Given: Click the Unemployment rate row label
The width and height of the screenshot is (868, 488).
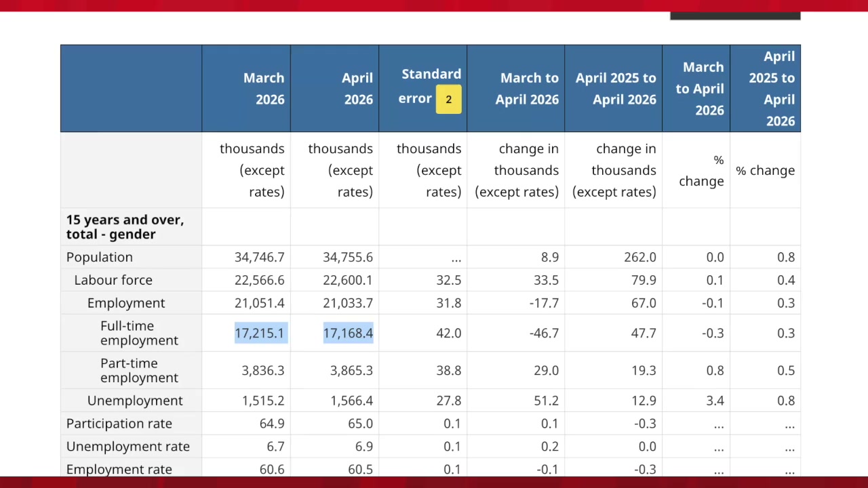Looking at the screenshot, I should pos(128,447).
